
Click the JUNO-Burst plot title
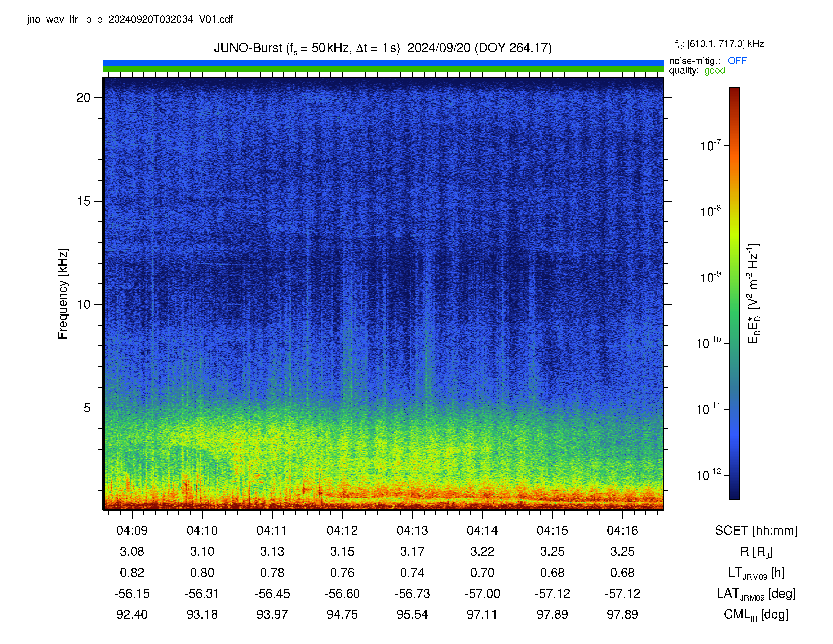pos(383,48)
